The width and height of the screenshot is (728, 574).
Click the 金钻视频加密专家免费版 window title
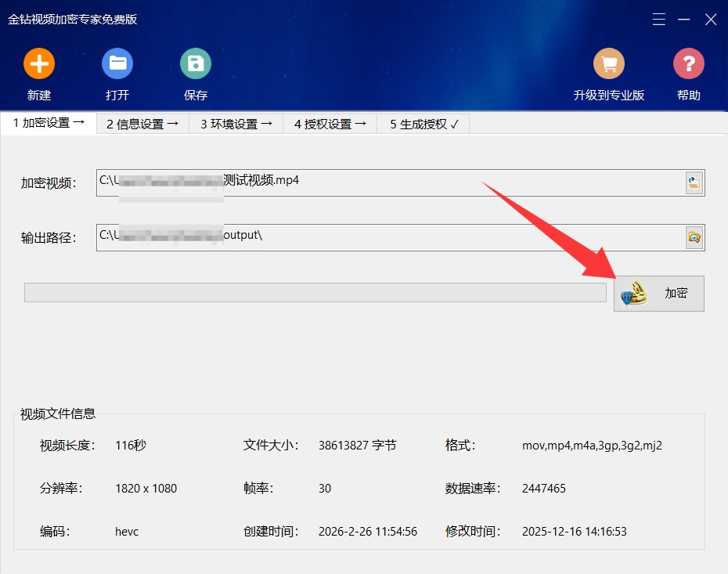tap(73, 20)
